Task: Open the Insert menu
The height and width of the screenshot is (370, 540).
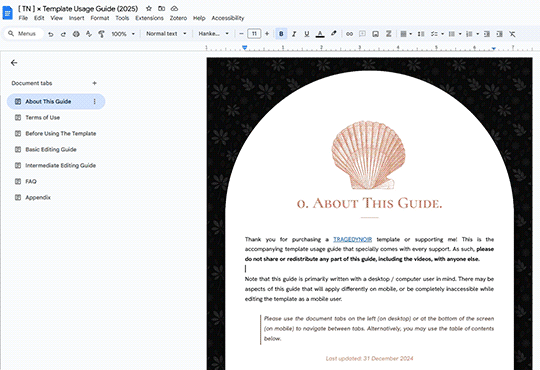Action: tap(76, 18)
